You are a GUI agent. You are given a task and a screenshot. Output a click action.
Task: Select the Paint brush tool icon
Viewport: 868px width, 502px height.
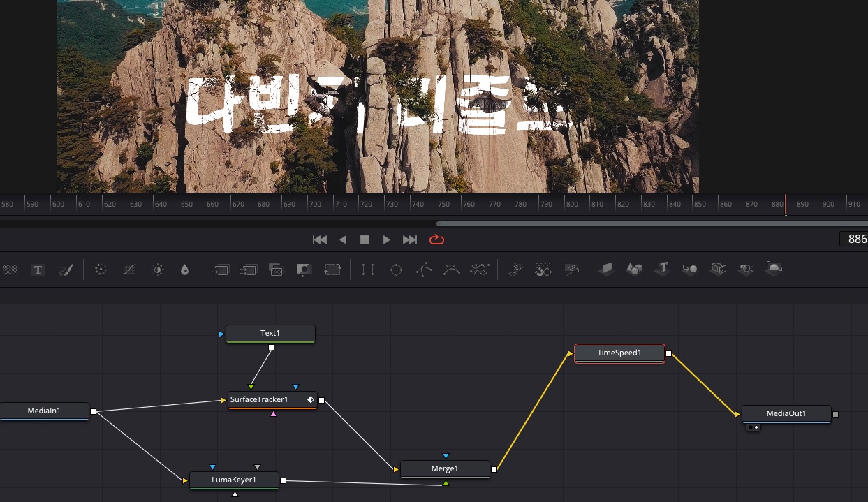[x=66, y=270]
